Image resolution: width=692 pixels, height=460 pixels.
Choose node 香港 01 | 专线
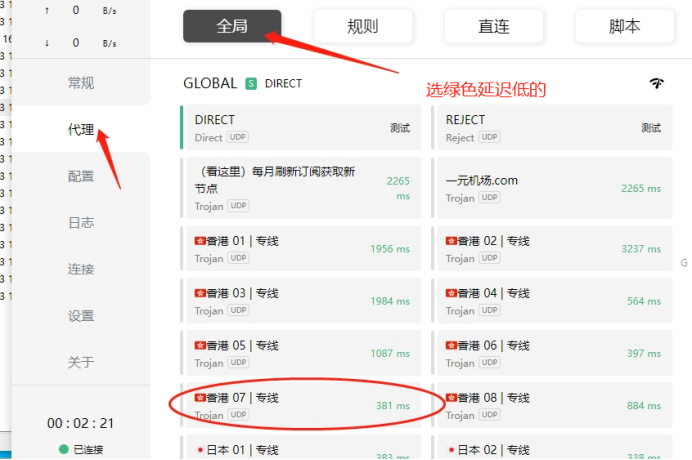coord(301,249)
